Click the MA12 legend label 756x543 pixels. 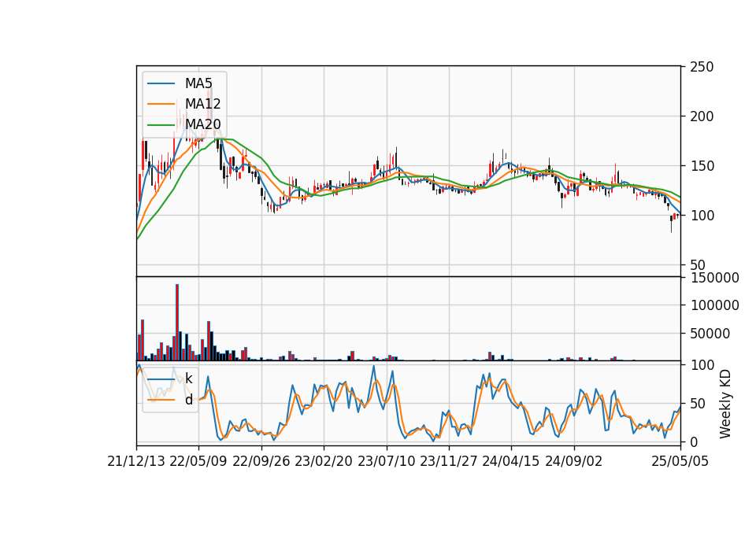[202, 104]
